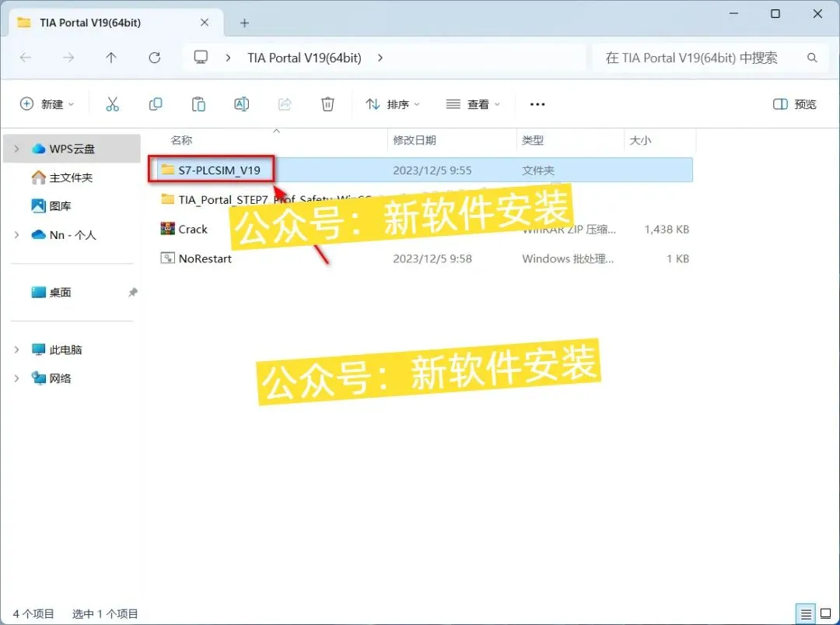This screenshot has height=625, width=840.
Task: Click the Paste clipboard icon
Action: [x=198, y=104]
